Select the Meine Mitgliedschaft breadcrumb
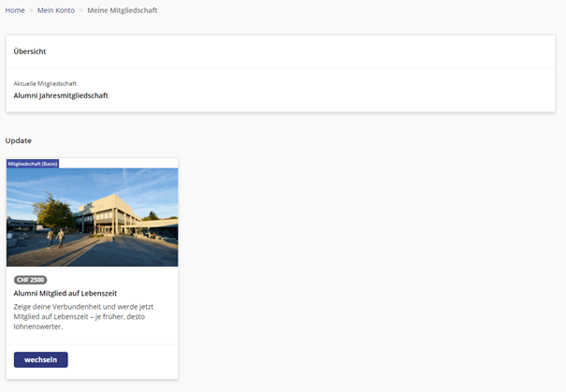Screen dimensions: 566x392 point(122,10)
